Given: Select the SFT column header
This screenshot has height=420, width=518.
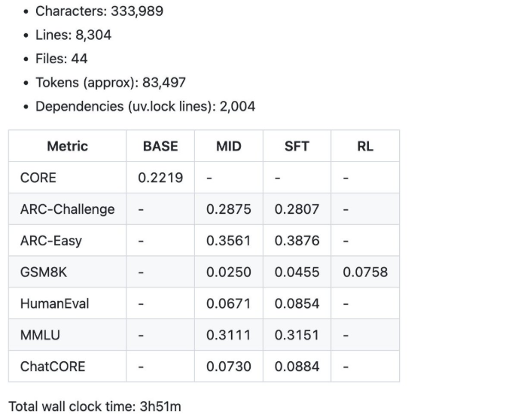Looking at the screenshot, I should point(297,146).
